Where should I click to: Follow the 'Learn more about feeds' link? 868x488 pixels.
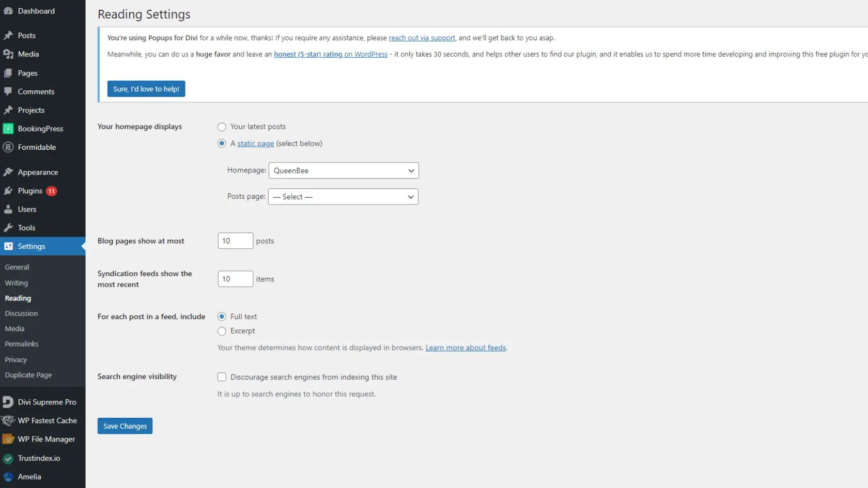(465, 348)
